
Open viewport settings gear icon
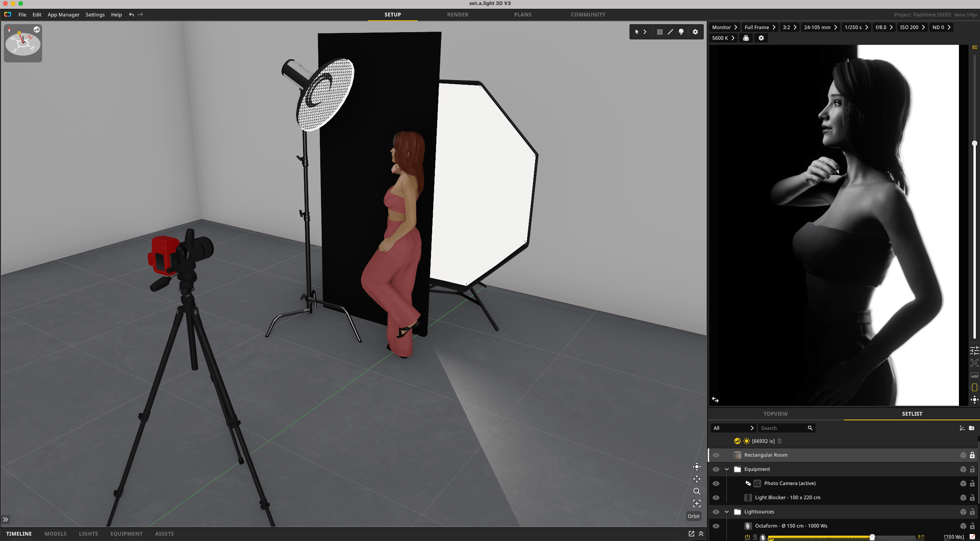pos(695,32)
